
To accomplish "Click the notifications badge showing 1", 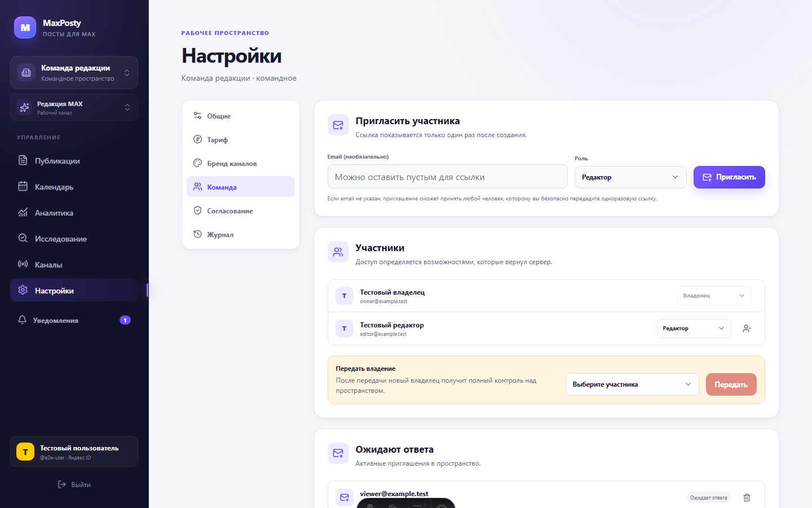I will (x=125, y=320).
